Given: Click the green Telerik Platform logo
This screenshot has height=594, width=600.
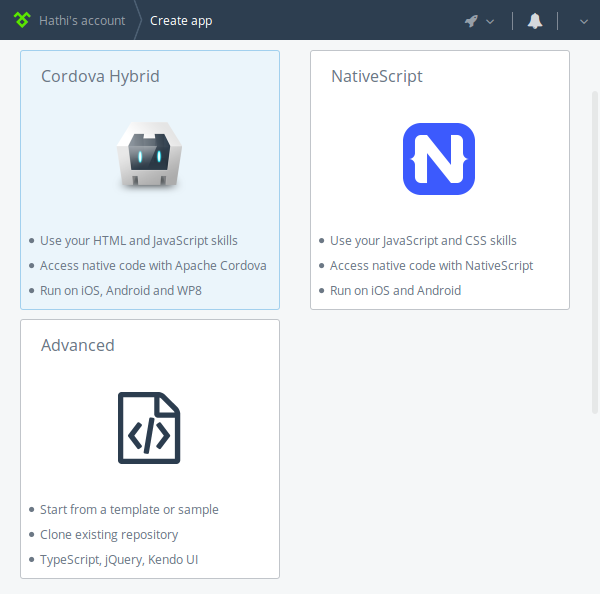Looking at the screenshot, I should point(22,20).
